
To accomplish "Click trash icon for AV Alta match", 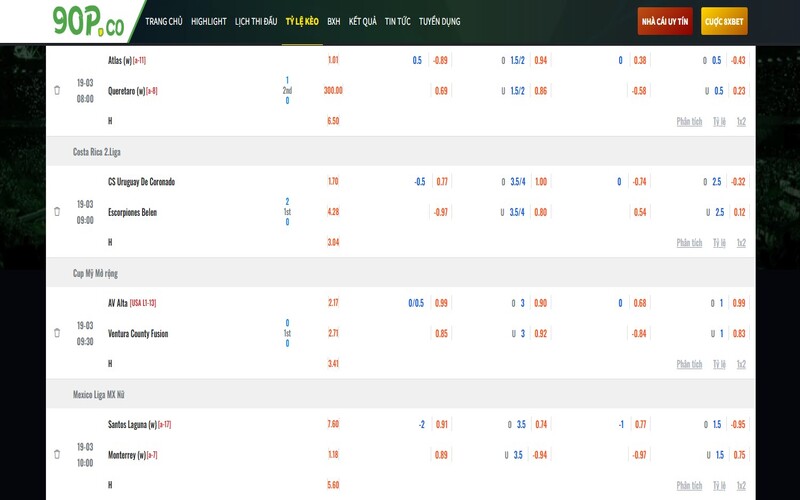I will tap(57, 333).
